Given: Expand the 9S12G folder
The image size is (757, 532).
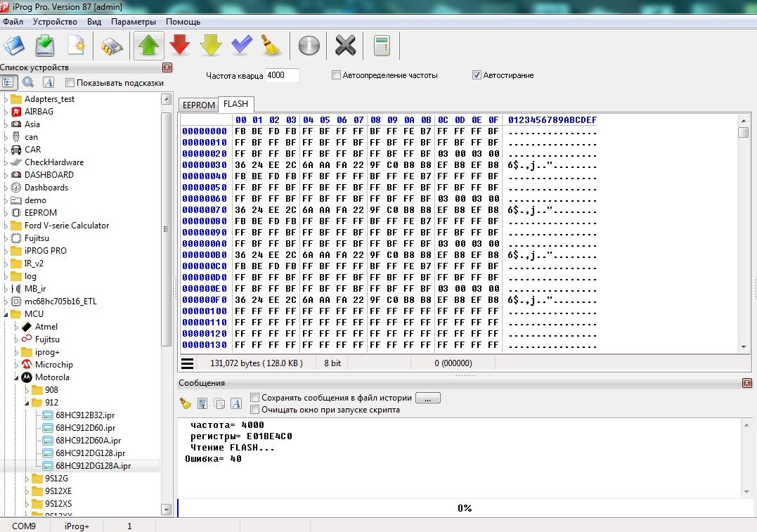Looking at the screenshot, I should pos(27,479).
